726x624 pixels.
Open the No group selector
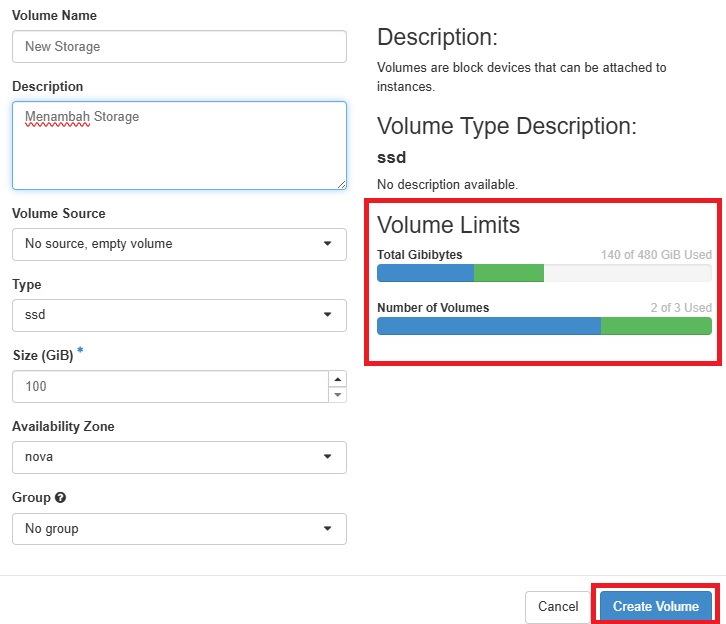point(179,529)
